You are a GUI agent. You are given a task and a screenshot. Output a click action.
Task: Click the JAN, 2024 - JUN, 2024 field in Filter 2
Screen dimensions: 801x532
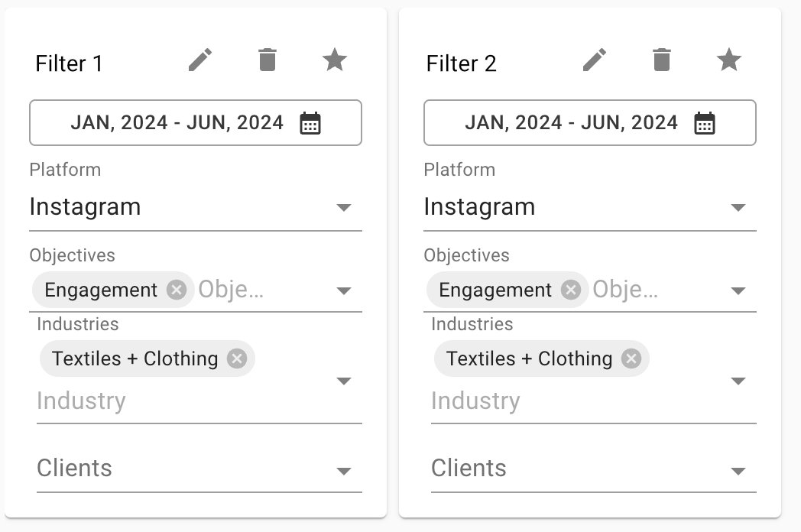pos(590,122)
